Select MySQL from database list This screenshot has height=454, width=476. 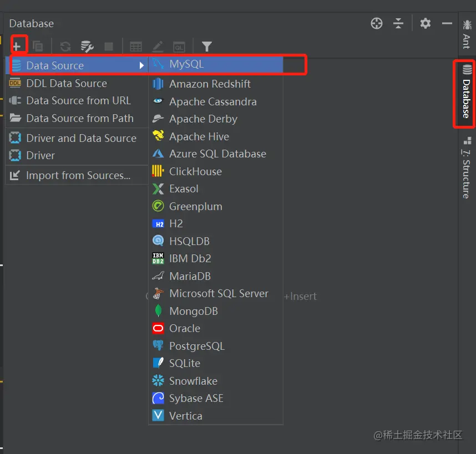[216, 64]
